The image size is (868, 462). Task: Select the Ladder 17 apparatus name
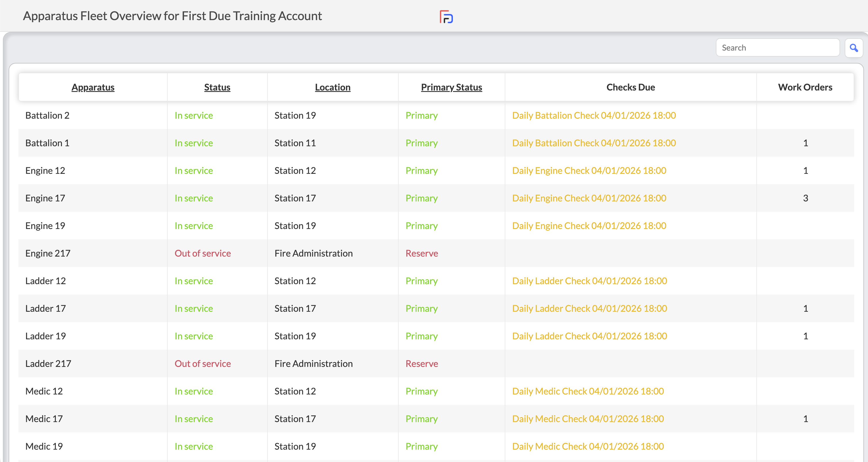pyautogui.click(x=45, y=309)
